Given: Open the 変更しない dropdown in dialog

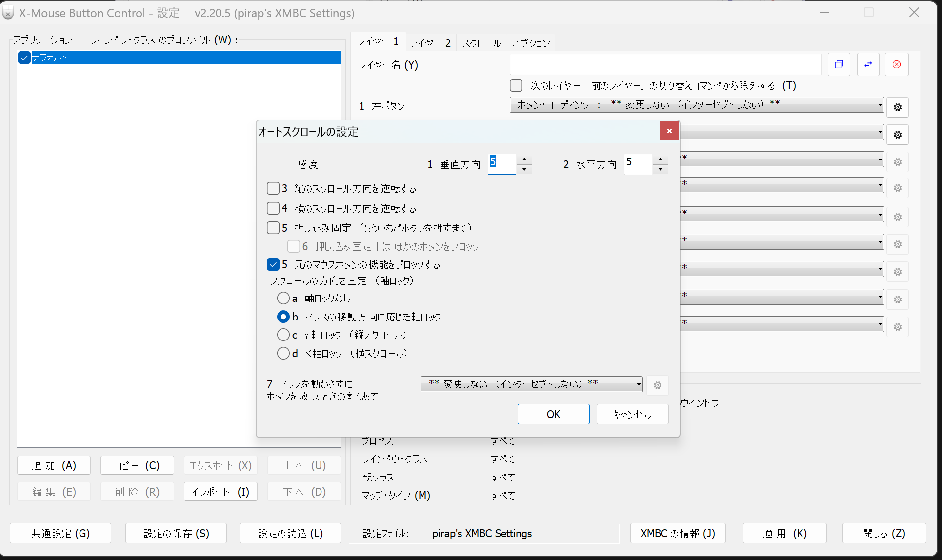Looking at the screenshot, I should pyautogui.click(x=531, y=384).
